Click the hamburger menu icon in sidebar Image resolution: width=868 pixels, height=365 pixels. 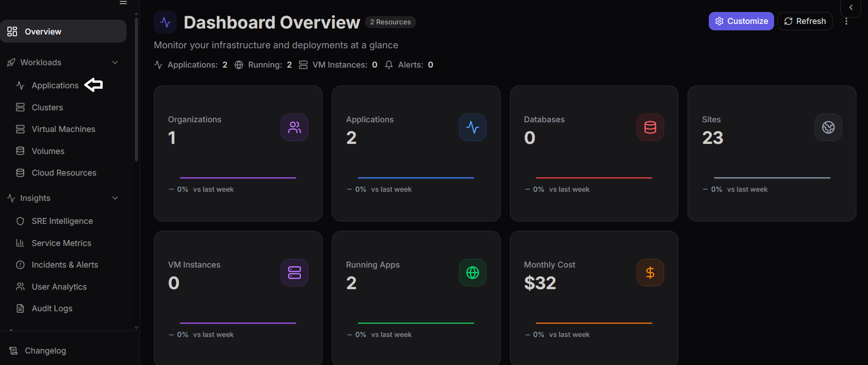pos(123,3)
